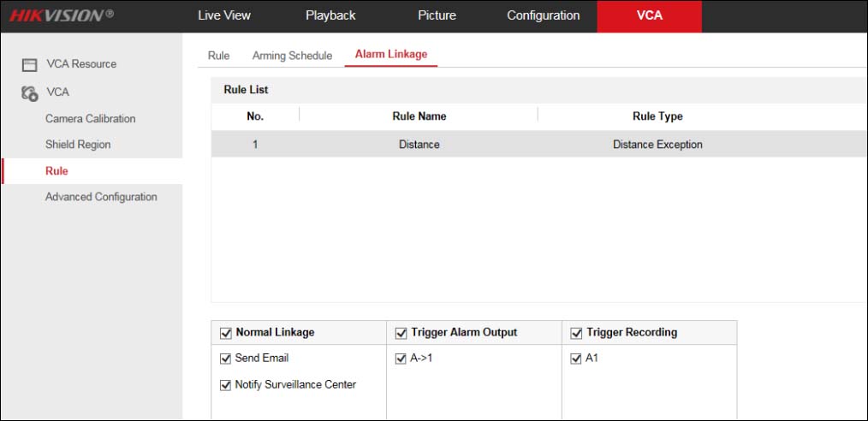Select rule number 1 cell

255,145
